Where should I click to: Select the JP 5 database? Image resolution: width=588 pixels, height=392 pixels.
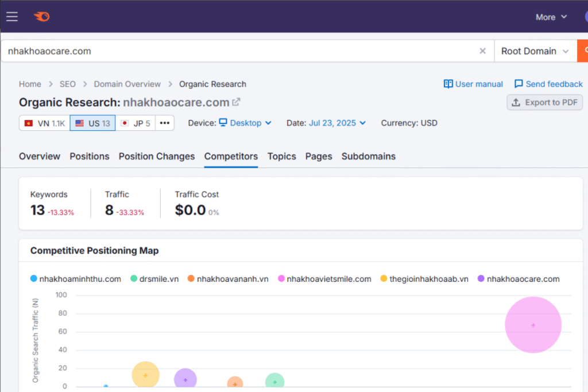136,123
